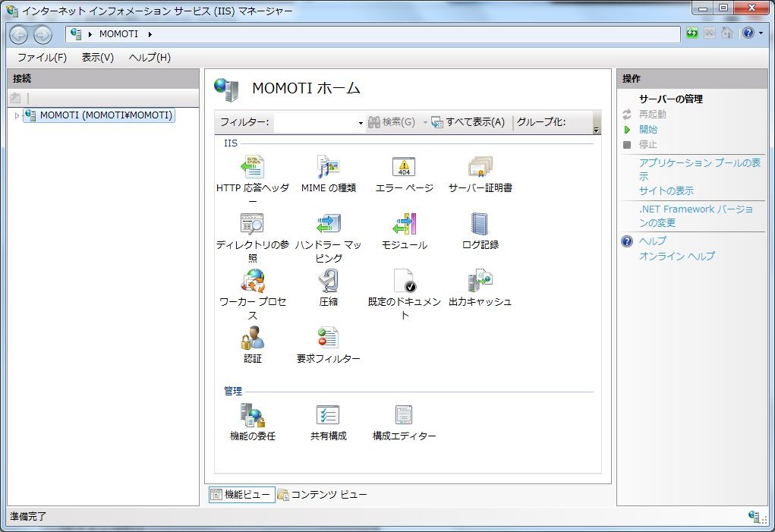Screen dimensions: 775x532
Task: Click 停止 action
Action: [x=648, y=144]
